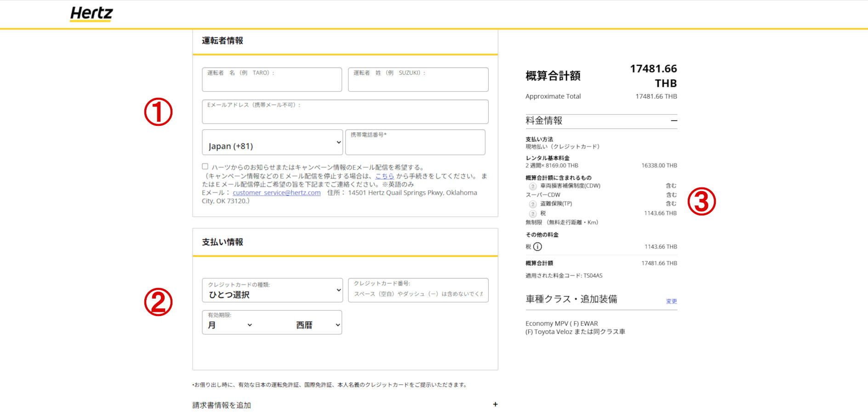Viewport: 868px width, 418px height.
Task: Open the クレジットカードの種類 ひとつ選択 dropdown
Action: point(272,290)
